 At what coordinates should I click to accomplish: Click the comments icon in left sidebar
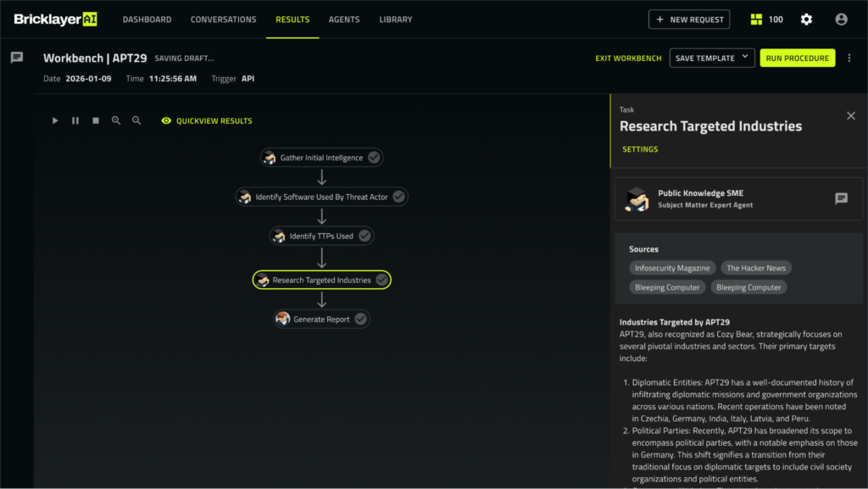coord(16,58)
